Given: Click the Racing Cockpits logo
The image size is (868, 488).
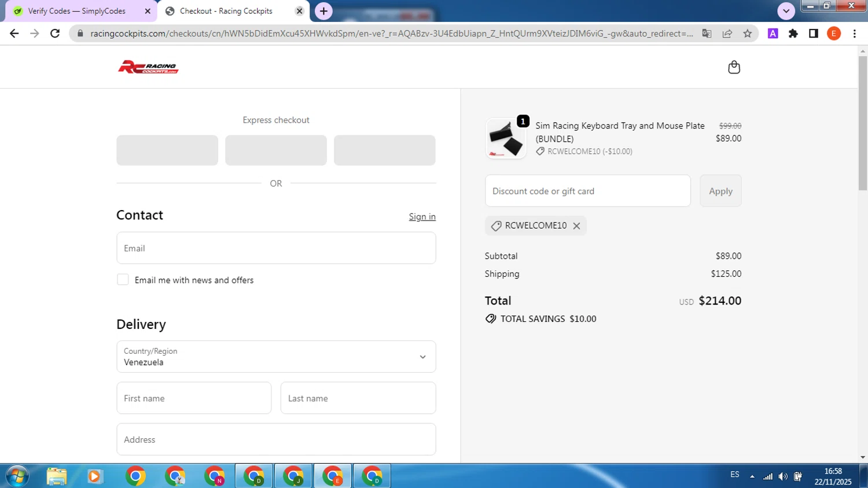Looking at the screenshot, I should (x=148, y=67).
